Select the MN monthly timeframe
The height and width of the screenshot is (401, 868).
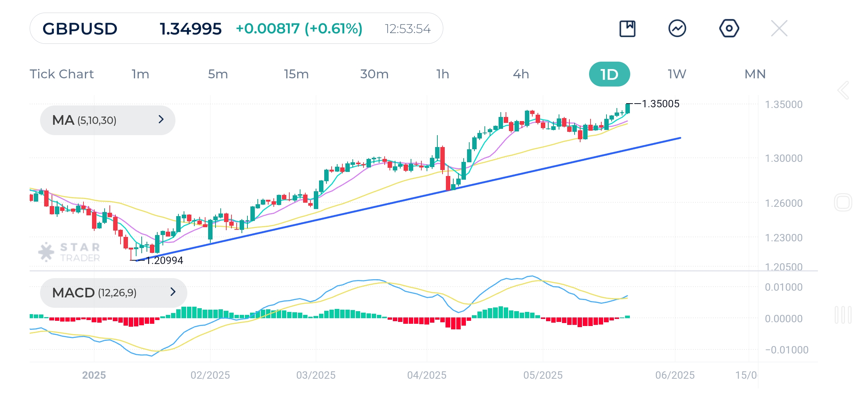[754, 74]
